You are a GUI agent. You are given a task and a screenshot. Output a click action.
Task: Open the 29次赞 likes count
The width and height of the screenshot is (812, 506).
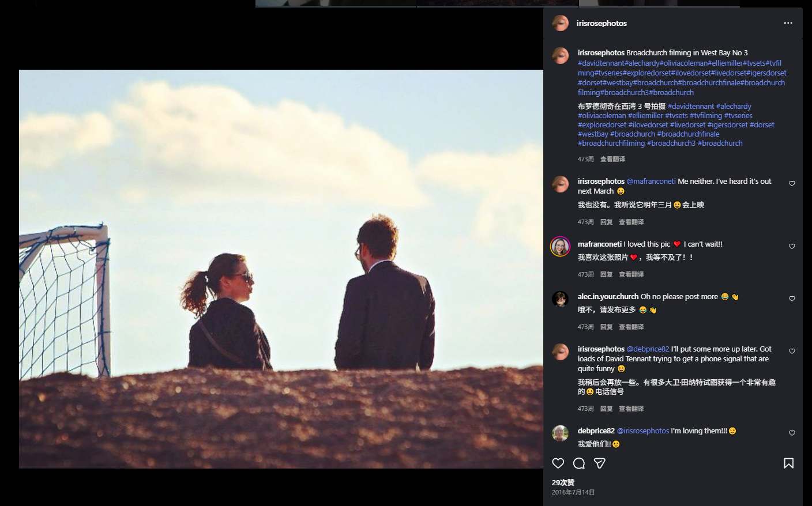[563, 482]
